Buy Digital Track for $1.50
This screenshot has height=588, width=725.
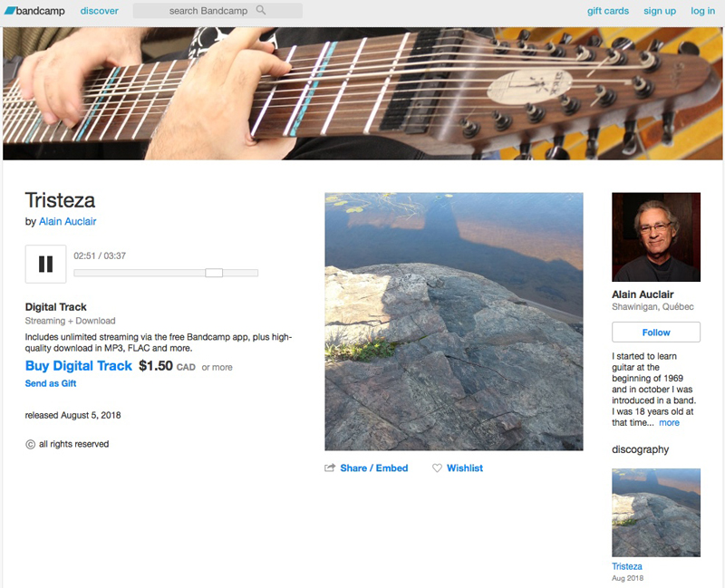(x=79, y=366)
